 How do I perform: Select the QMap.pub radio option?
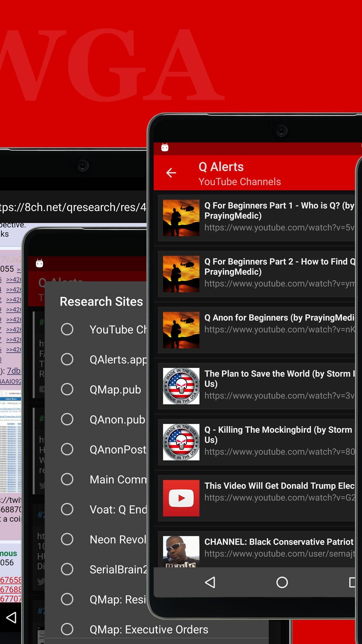[67, 389]
